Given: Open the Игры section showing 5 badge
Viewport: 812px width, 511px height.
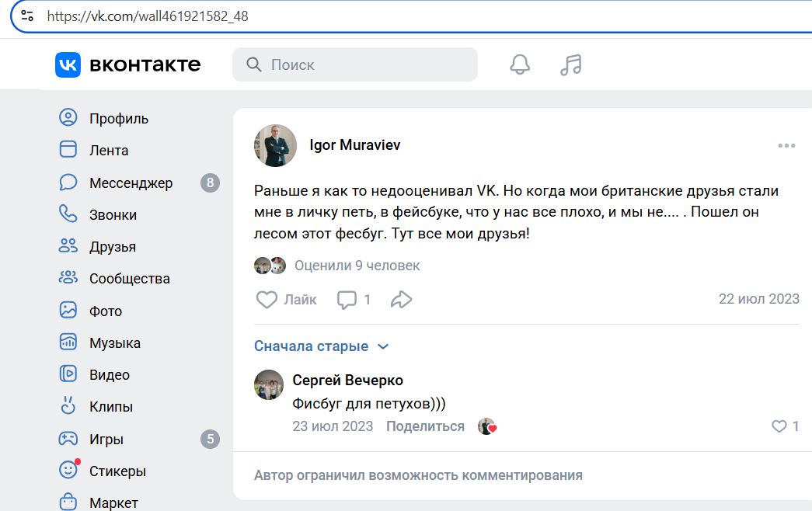Looking at the screenshot, I should click(x=106, y=438).
